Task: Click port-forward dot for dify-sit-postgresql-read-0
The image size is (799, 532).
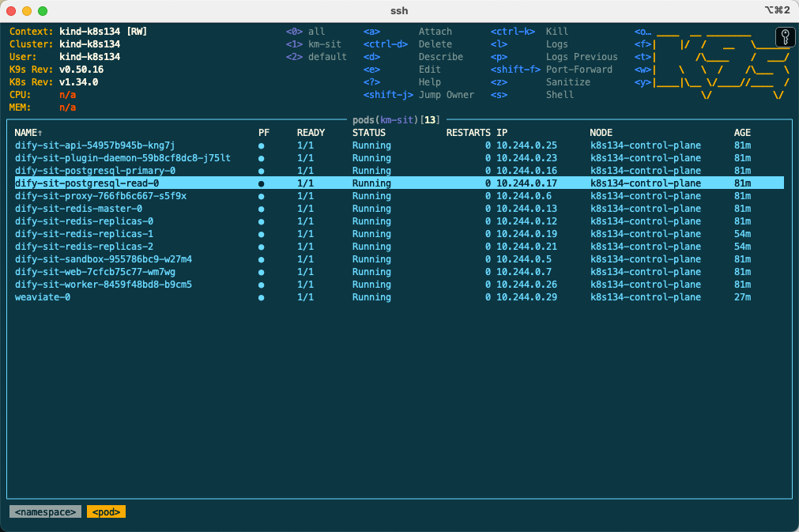Action: tap(261, 183)
